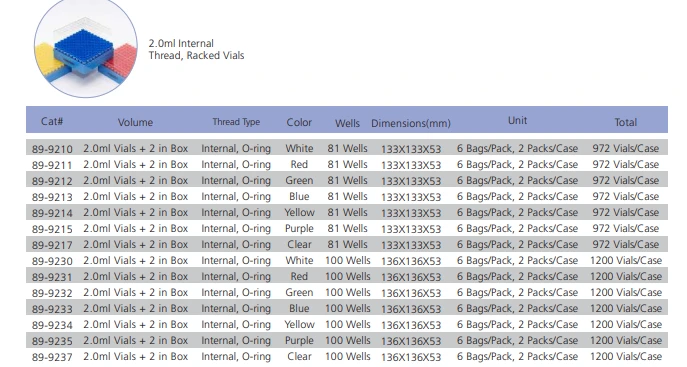Screen dimensions: 687x367
Task: Select catalog number 89-9232
Action: click(x=52, y=293)
